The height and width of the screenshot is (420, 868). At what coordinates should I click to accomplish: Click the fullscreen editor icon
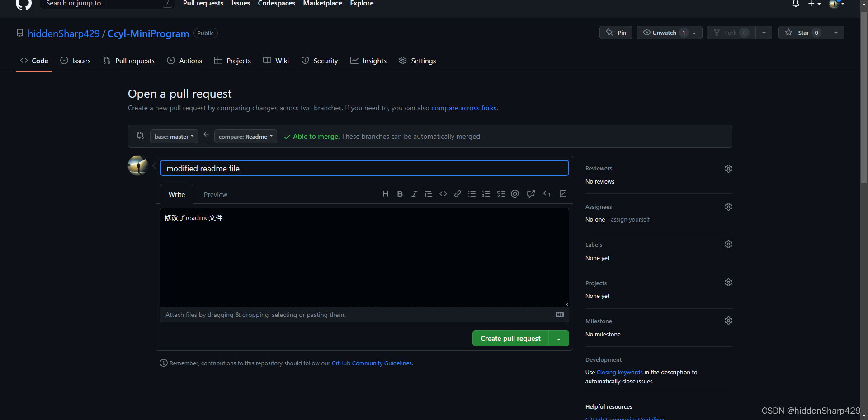[563, 194]
